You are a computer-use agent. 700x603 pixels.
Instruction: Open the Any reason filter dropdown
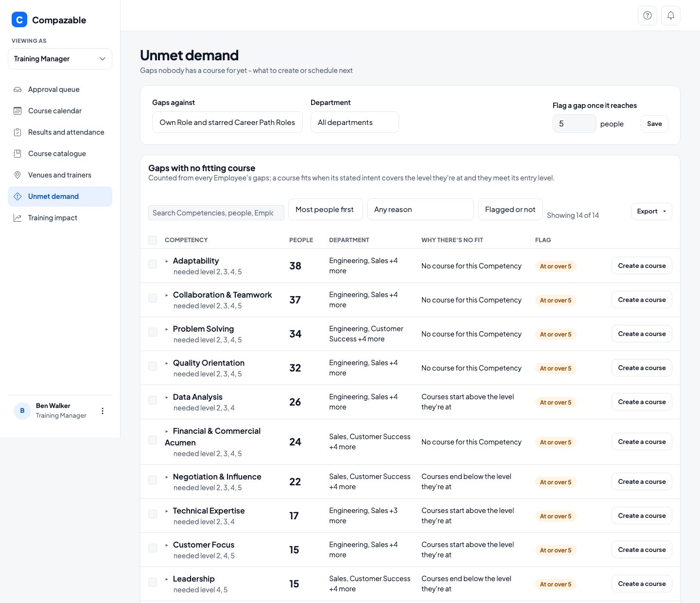tap(420, 210)
